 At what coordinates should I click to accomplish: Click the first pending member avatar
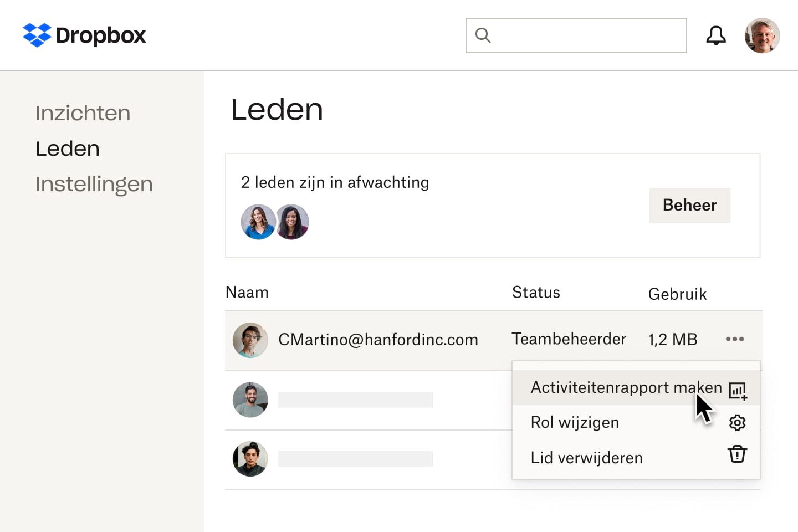[258, 222]
